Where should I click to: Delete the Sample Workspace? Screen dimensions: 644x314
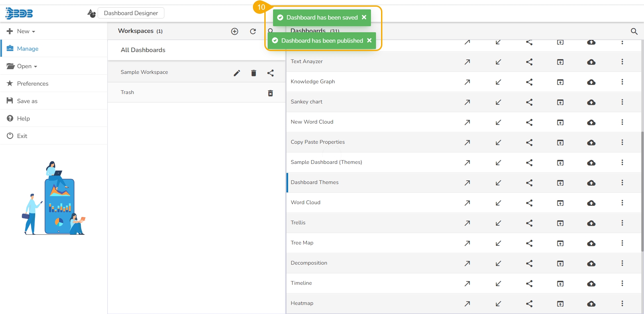[x=254, y=73]
